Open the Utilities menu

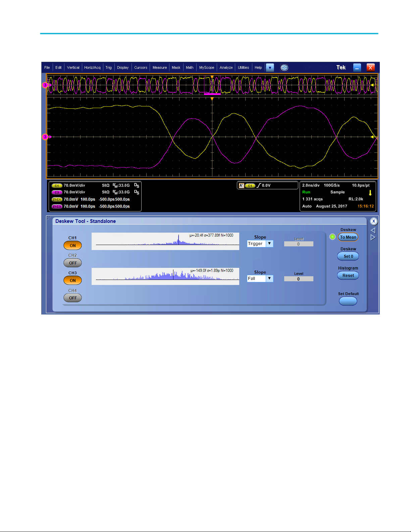tap(243, 67)
